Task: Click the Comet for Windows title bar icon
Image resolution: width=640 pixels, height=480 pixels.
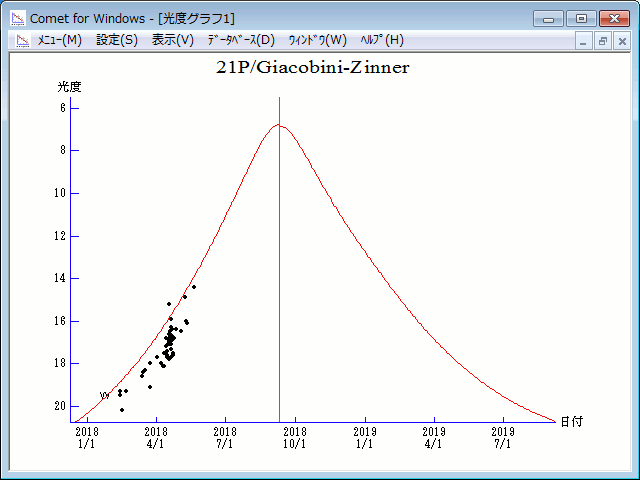Action: pyautogui.click(x=17, y=18)
